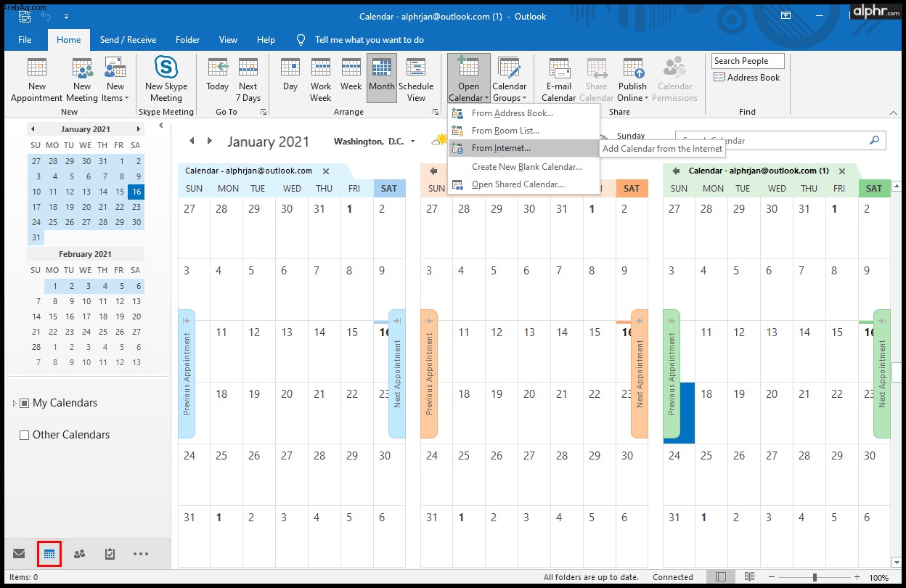Click E-mail Calendar icon
This screenshot has height=588, width=906.
tap(559, 80)
